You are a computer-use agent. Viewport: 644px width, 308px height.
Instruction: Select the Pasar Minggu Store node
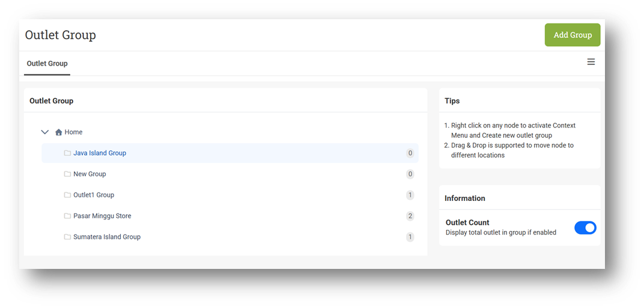pos(102,216)
